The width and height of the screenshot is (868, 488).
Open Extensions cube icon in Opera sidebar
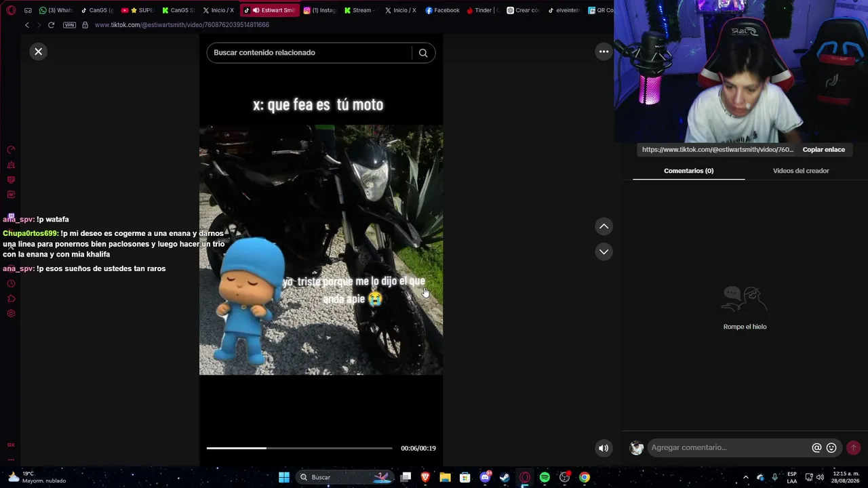[11, 299]
